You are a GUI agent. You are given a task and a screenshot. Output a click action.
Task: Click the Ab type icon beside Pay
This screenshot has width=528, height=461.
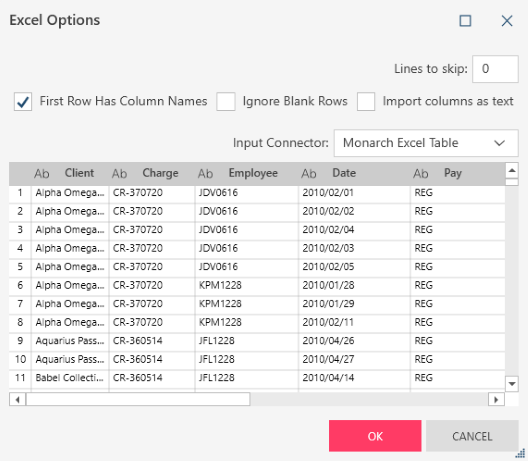click(421, 174)
